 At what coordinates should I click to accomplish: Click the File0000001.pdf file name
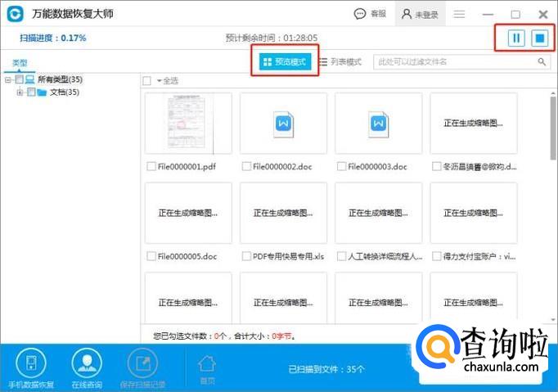click(187, 167)
